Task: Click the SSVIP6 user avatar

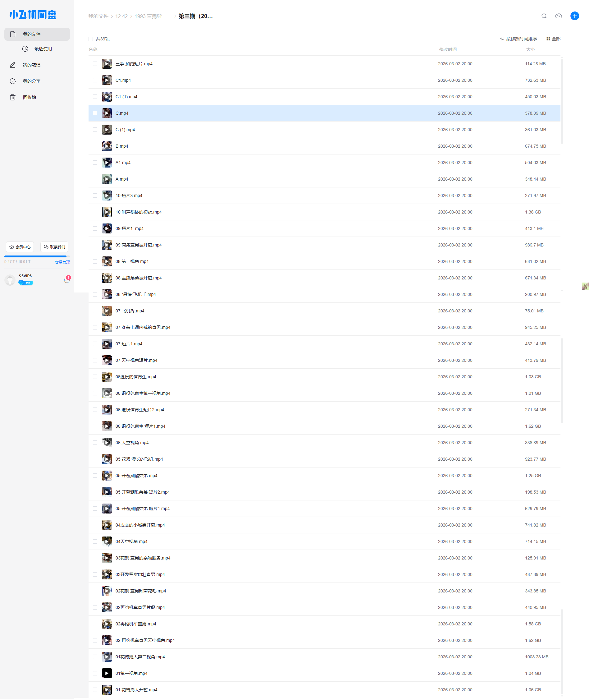Action: pos(10,279)
